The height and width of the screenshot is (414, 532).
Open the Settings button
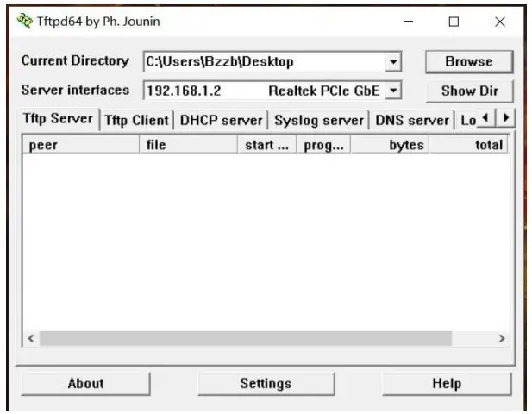coord(266,384)
